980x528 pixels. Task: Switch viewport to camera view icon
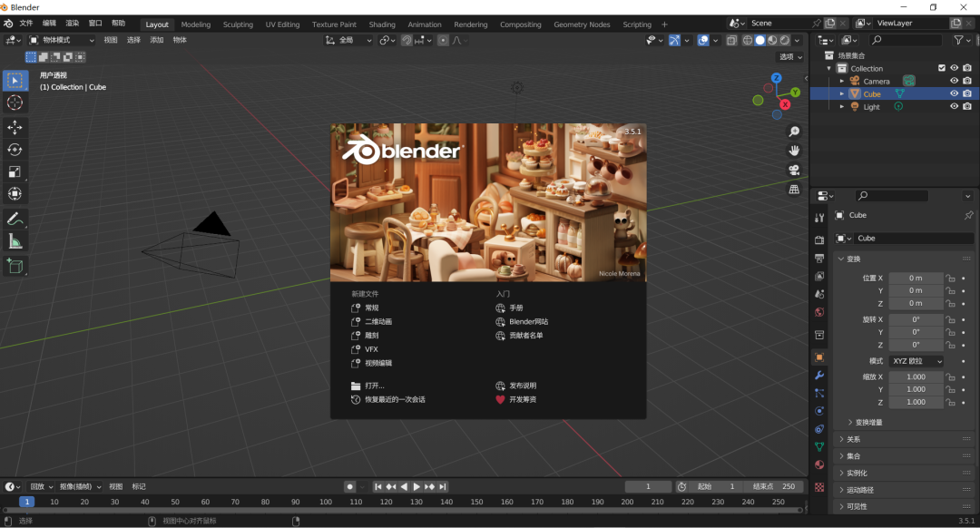(x=794, y=171)
